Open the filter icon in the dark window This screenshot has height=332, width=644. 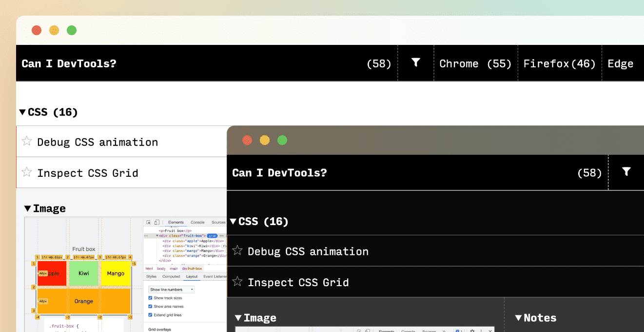(x=626, y=172)
